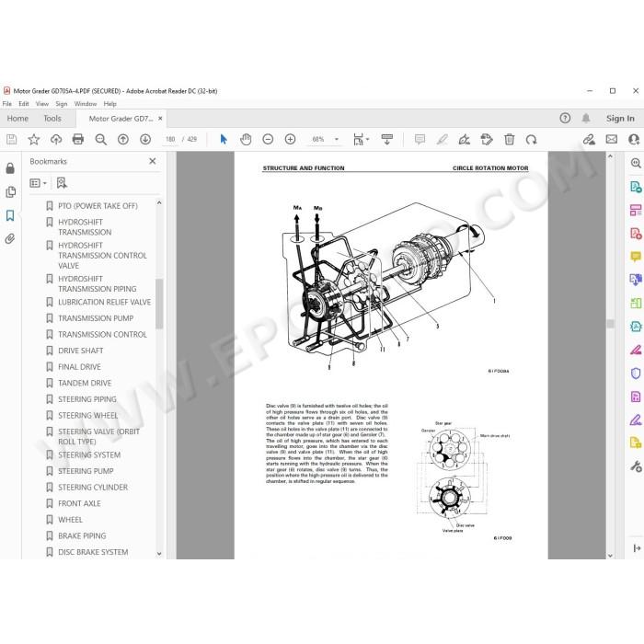Close the Motor Grader document tab

click(160, 119)
